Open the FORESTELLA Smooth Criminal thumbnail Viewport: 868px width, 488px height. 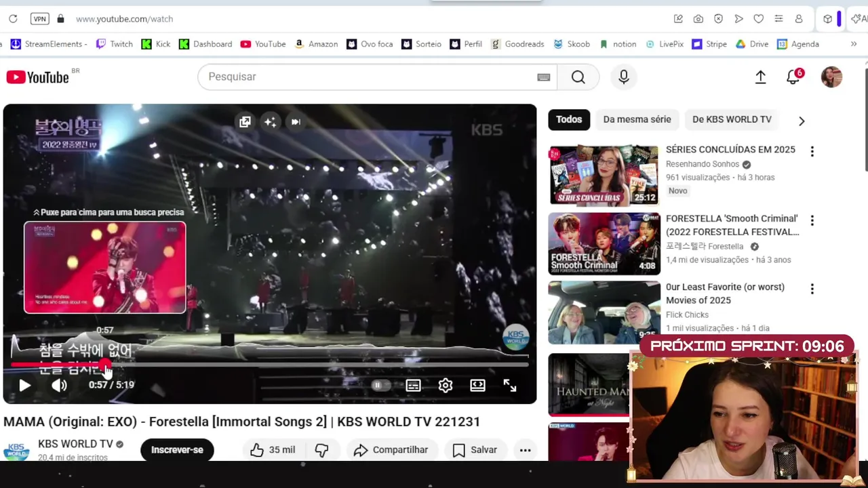coord(604,244)
